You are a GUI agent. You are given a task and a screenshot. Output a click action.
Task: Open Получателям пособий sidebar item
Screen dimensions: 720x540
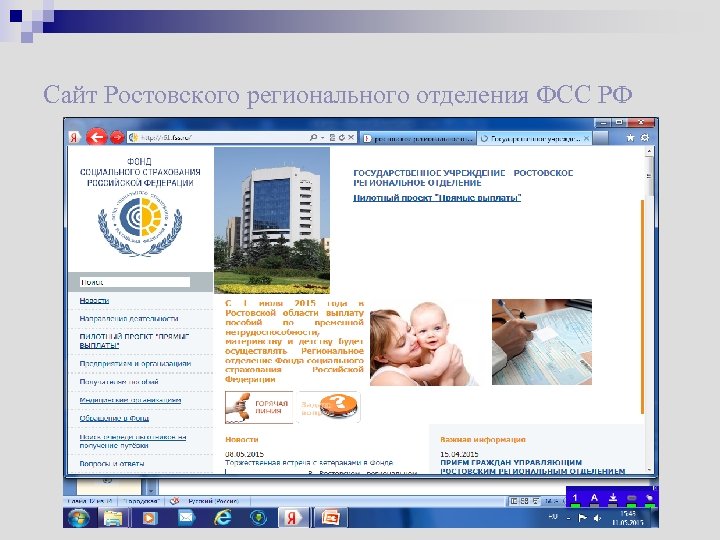tap(119, 382)
